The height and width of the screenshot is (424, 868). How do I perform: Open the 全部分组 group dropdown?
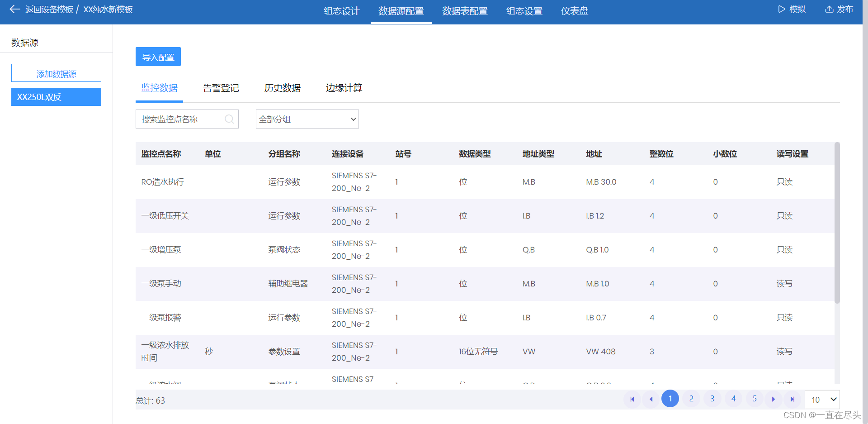(307, 119)
